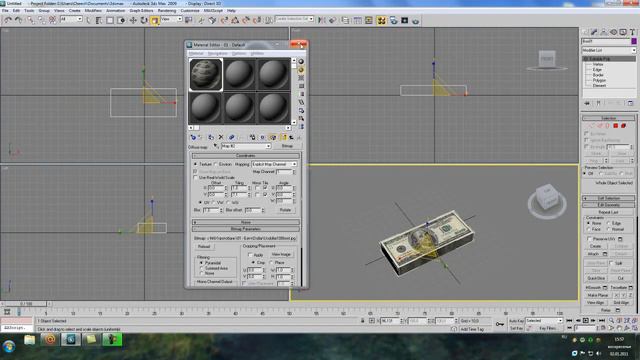Toggle the Angle Snap icon
The image size is (640, 360).
pyautogui.click(x=235, y=20)
